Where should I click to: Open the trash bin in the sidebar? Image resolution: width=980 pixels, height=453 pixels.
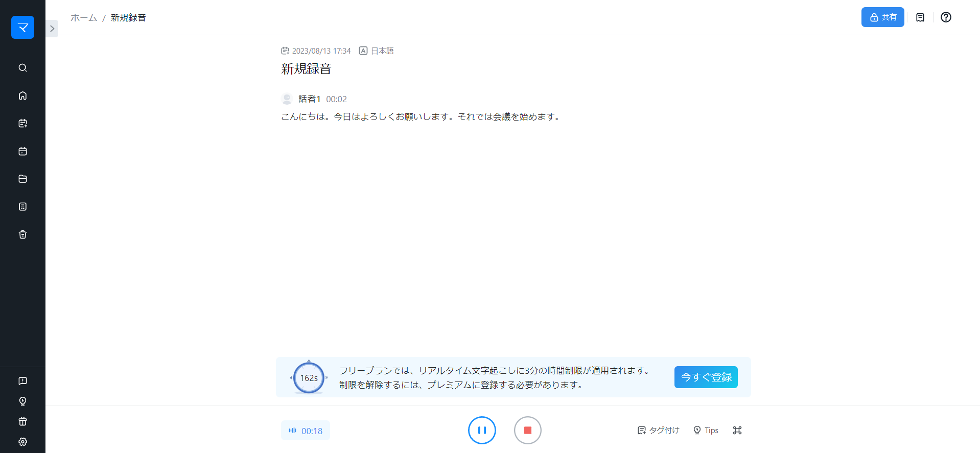[22, 234]
